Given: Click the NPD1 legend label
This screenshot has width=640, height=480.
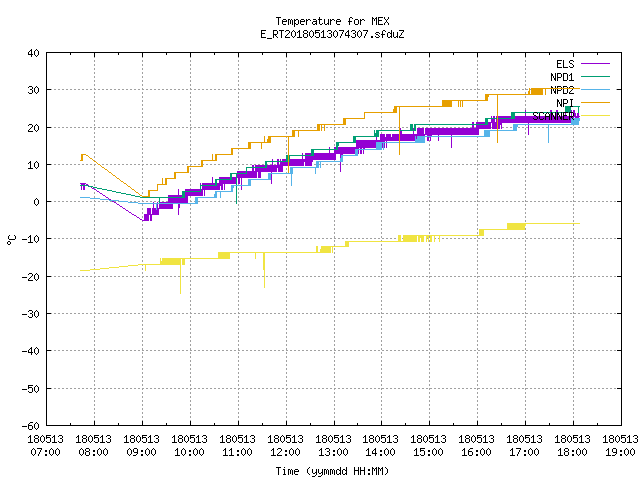Looking at the screenshot, I should 562,77.
